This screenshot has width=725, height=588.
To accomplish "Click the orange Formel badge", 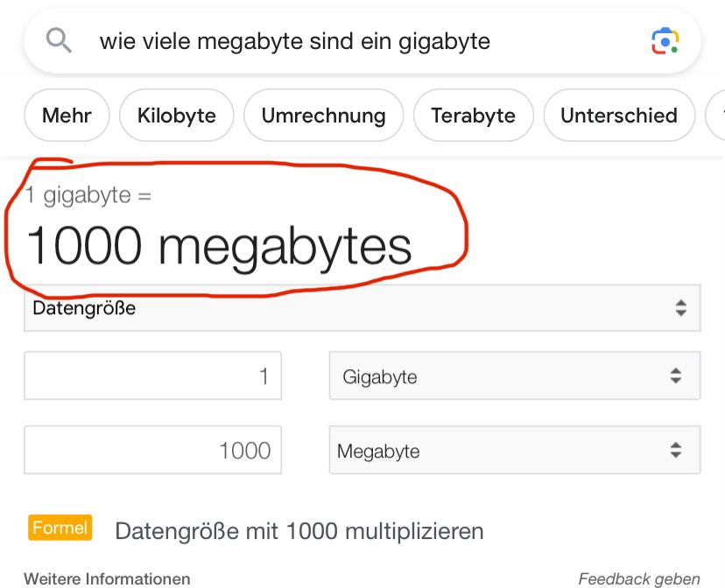I will [x=60, y=528].
